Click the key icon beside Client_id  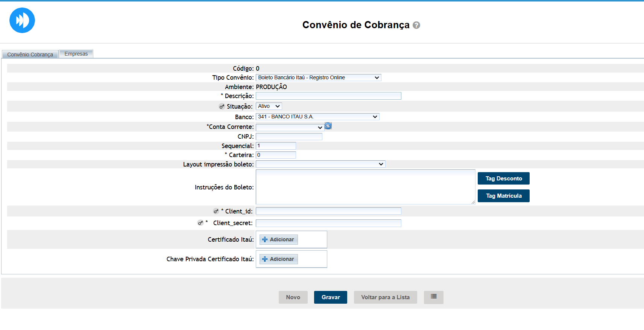216,211
